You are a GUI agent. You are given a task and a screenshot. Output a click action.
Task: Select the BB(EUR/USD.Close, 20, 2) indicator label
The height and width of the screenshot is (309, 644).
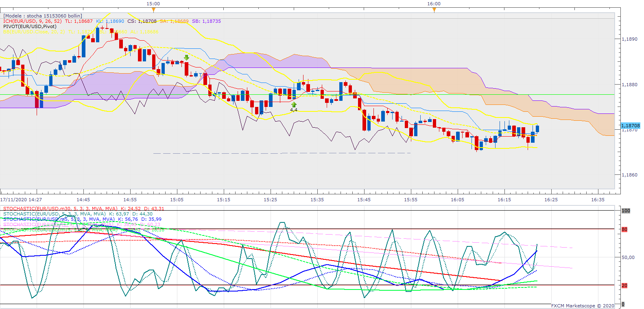(34, 32)
